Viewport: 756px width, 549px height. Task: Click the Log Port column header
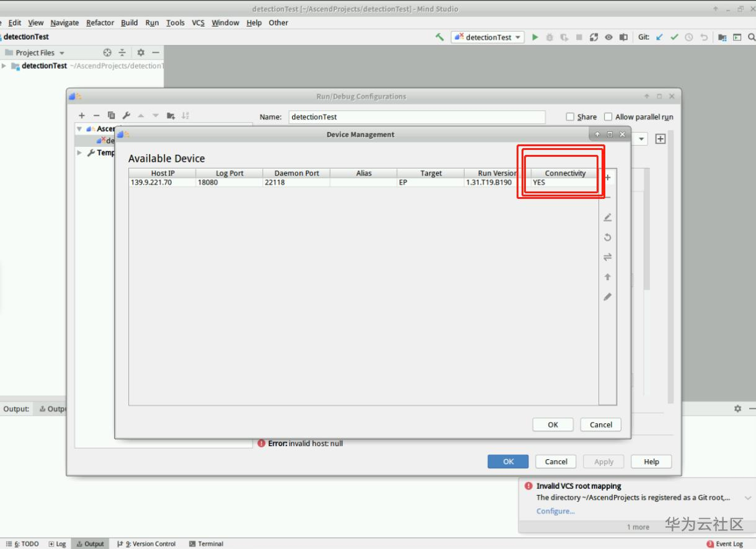pyautogui.click(x=229, y=173)
